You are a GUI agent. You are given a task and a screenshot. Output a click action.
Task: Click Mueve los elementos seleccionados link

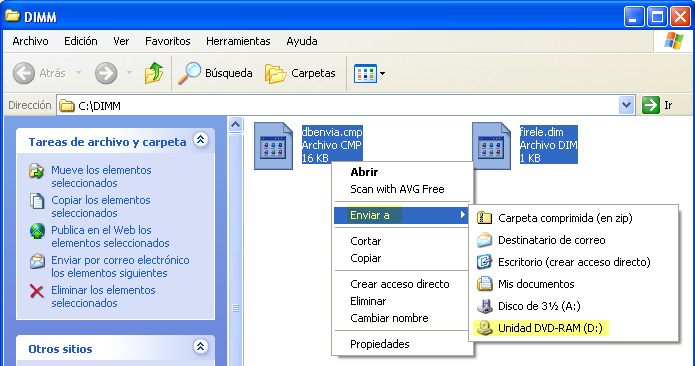pyautogui.click(x=101, y=176)
